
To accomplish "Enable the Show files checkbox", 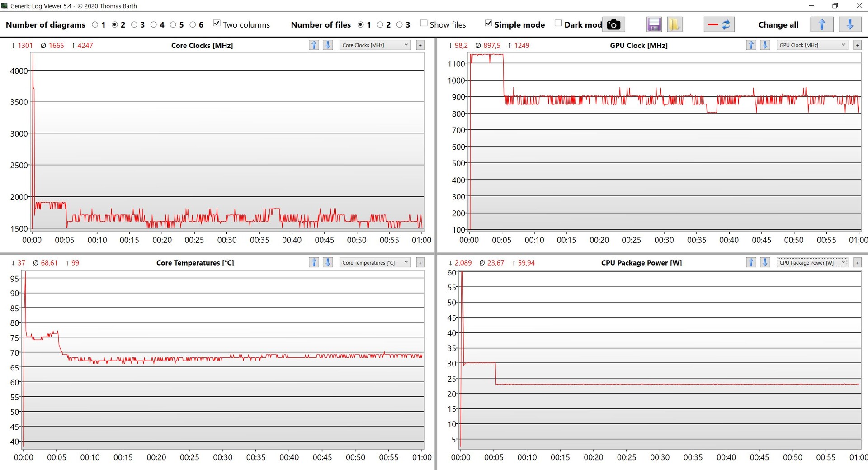I will pyautogui.click(x=424, y=24).
